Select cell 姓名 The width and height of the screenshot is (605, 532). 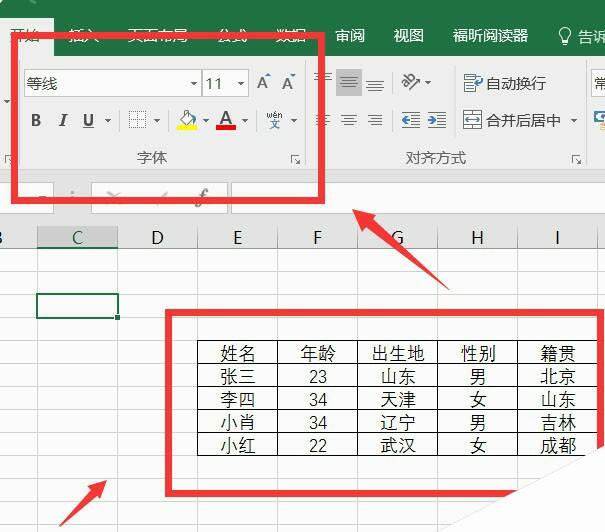tap(237, 352)
